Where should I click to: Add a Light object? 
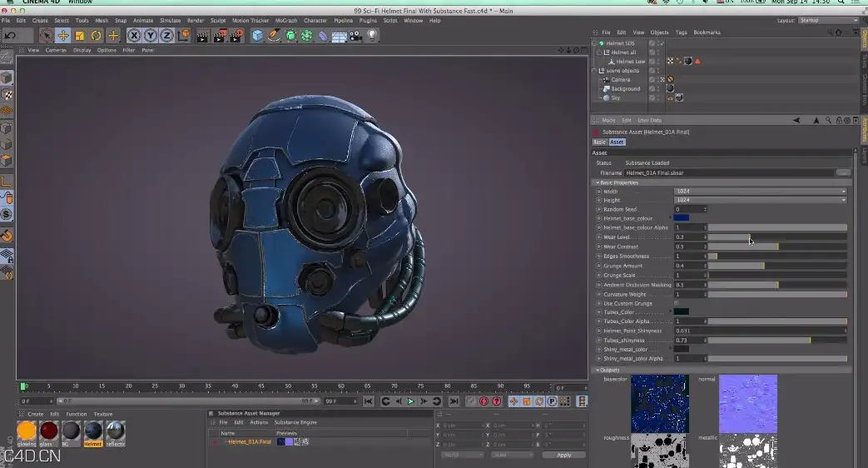372,36
